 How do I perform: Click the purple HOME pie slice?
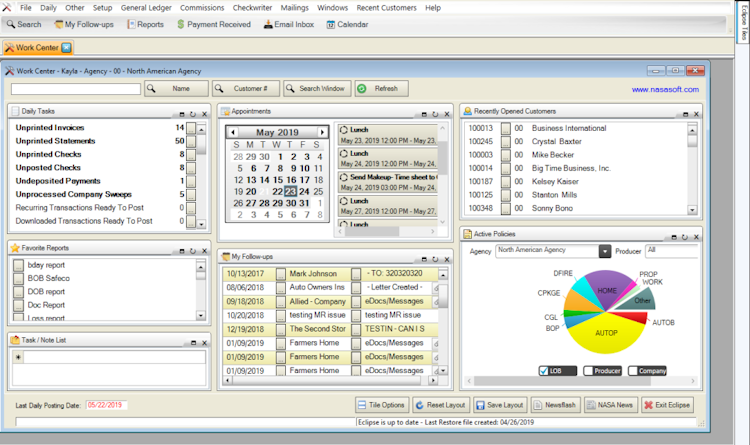pos(607,289)
